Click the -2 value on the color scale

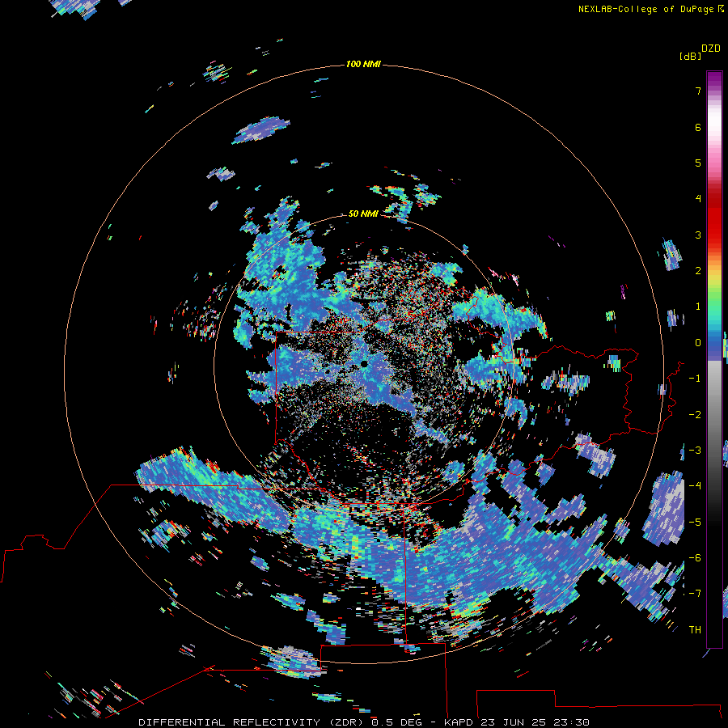pyautogui.click(x=695, y=415)
